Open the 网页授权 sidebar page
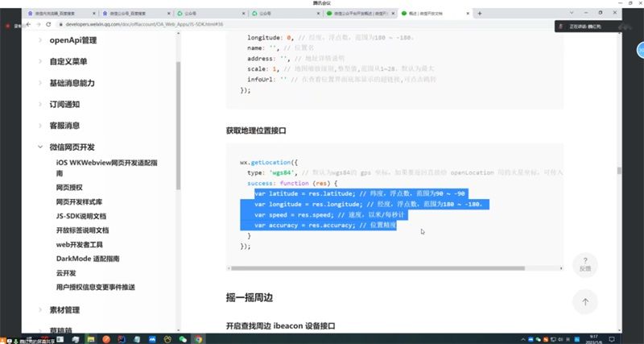 point(69,187)
